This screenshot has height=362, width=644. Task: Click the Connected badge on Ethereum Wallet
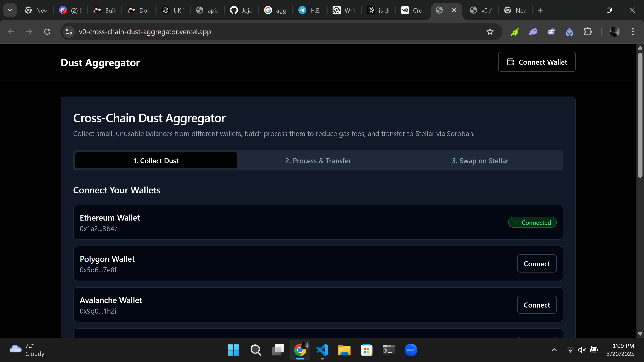tap(532, 222)
